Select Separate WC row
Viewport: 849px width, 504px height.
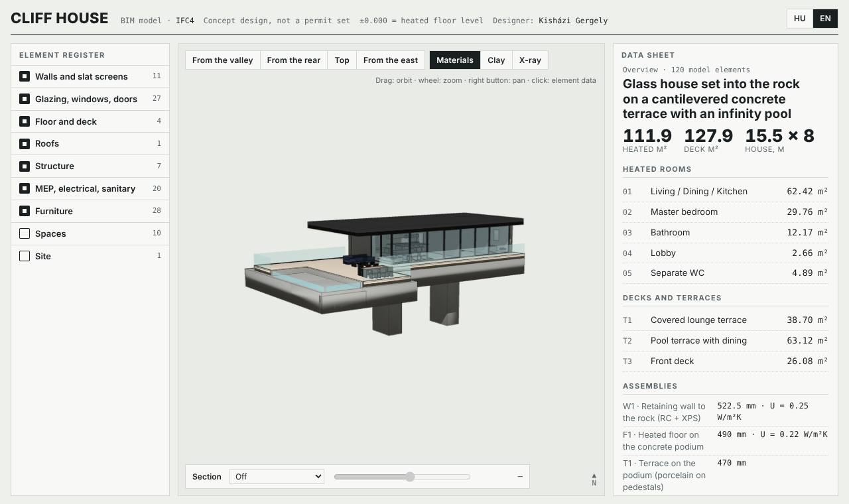[725, 273]
